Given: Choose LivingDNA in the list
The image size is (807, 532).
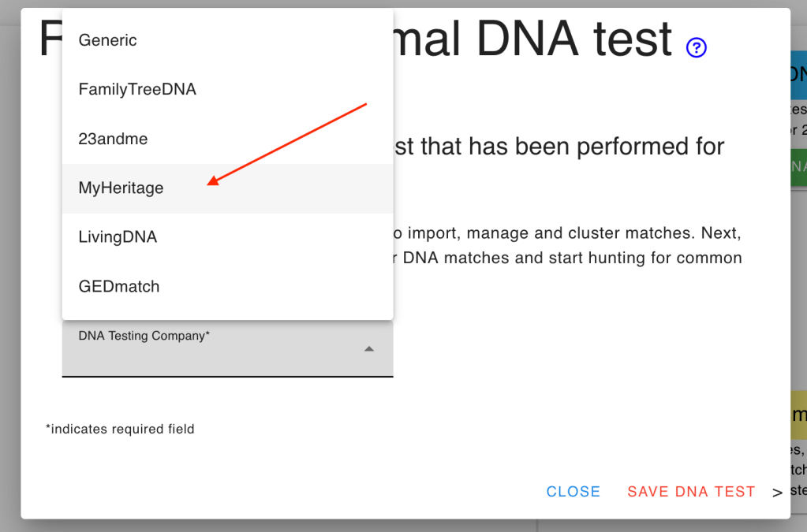Looking at the screenshot, I should pyautogui.click(x=118, y=237).
